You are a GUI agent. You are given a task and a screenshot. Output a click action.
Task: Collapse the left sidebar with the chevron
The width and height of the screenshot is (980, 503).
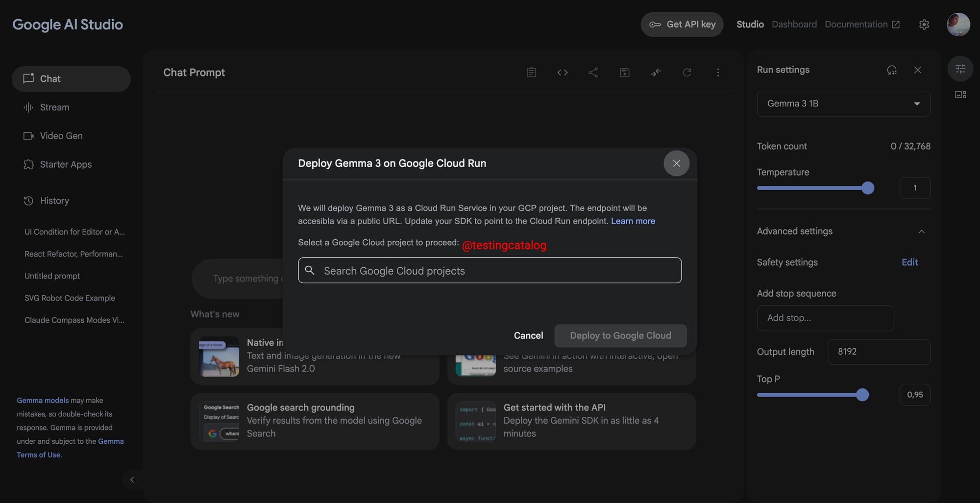point(132,480)
